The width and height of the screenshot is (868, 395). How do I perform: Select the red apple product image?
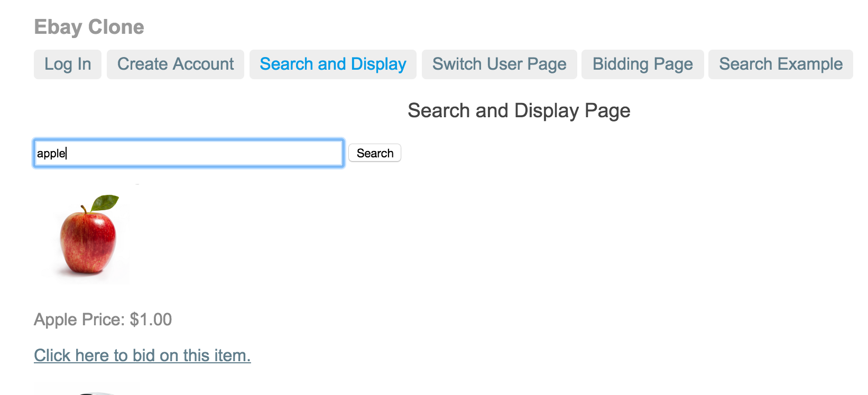(x=87, y=235)
